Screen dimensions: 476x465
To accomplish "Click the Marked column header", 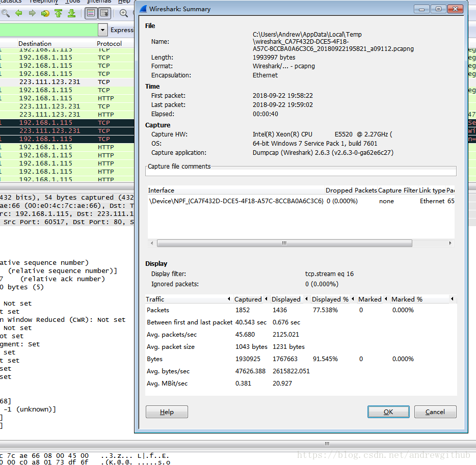I will [x=373, y=299].
